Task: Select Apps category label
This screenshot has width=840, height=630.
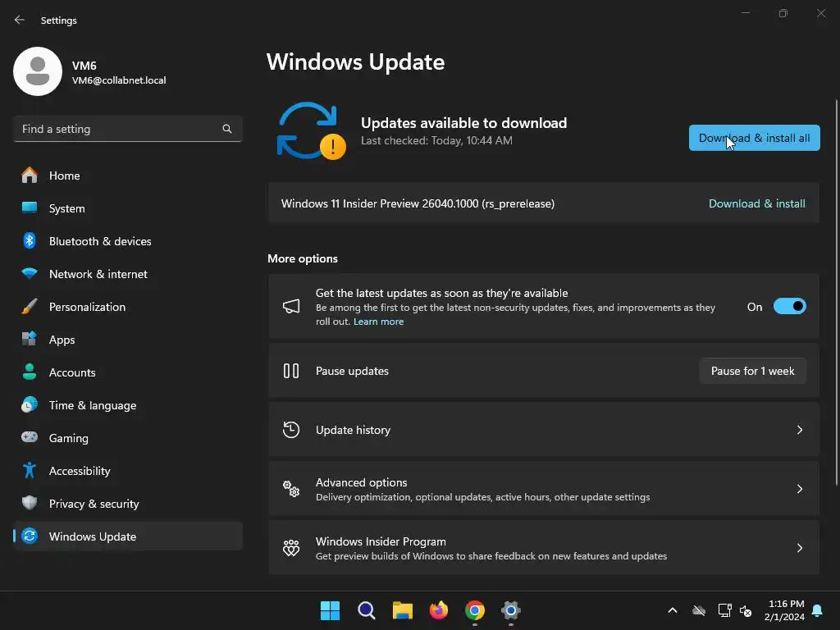Action: (62, 340)
